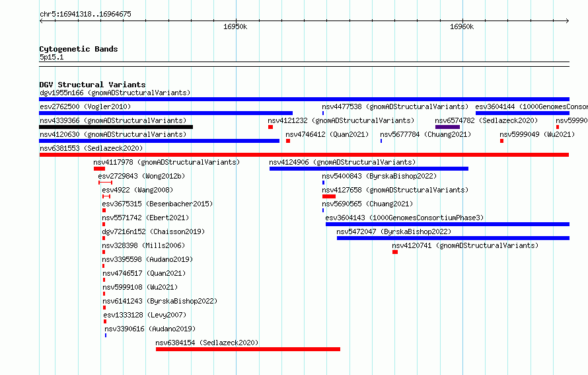Click the purple nsv6574782 Sedlazeck2020 bar

[447, 127]
